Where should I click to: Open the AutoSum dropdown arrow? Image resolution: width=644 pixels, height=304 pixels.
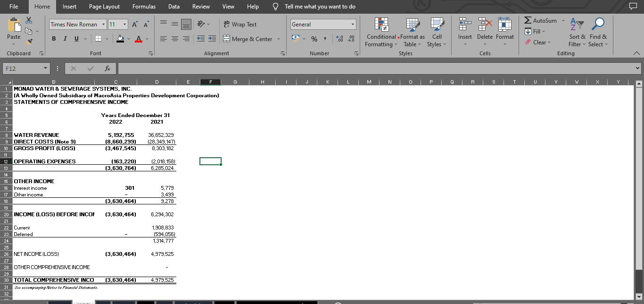coord(562,21)
